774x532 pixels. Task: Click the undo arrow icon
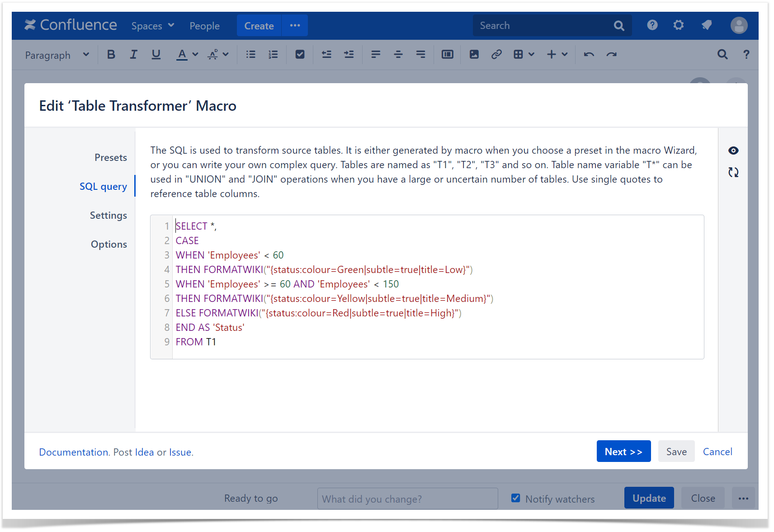click(x=589, y=55)
